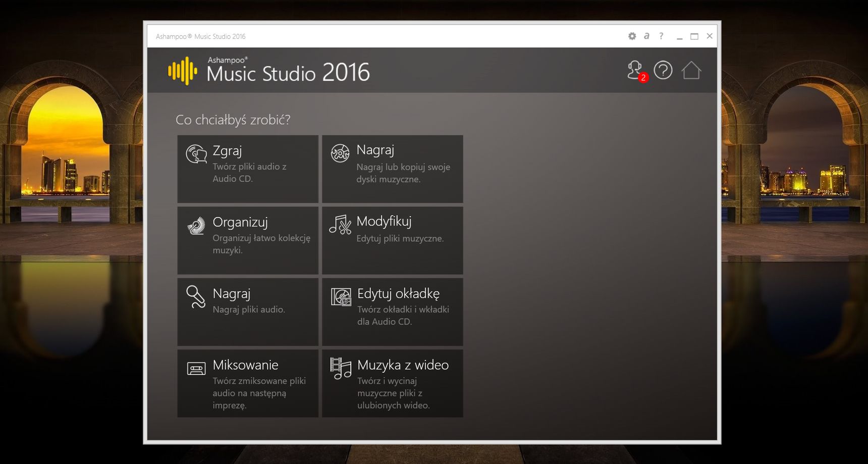Click the yellow waveform Music Studio logo
Image resolution: width=868 pixels, height=464 pixels.
[x=183, y=71]
